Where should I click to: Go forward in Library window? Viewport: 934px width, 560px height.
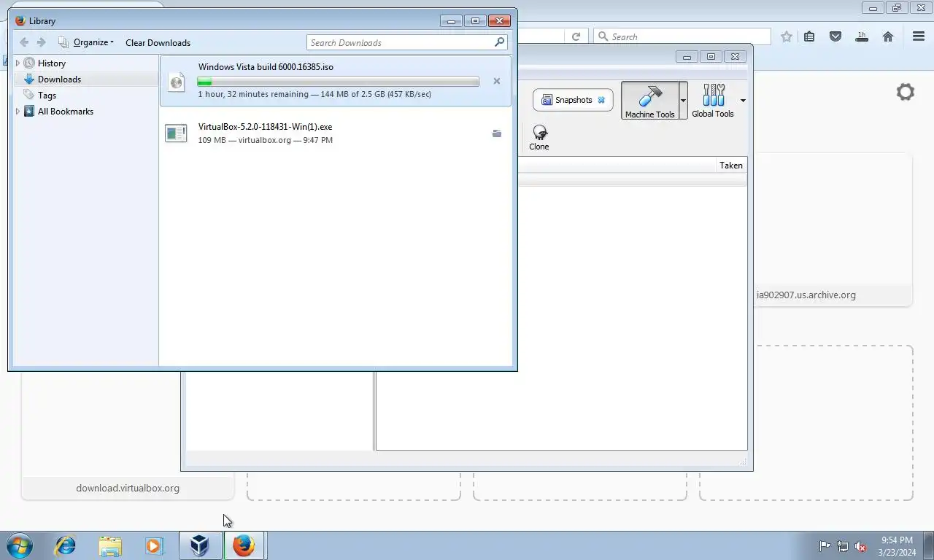click(42, 42)
